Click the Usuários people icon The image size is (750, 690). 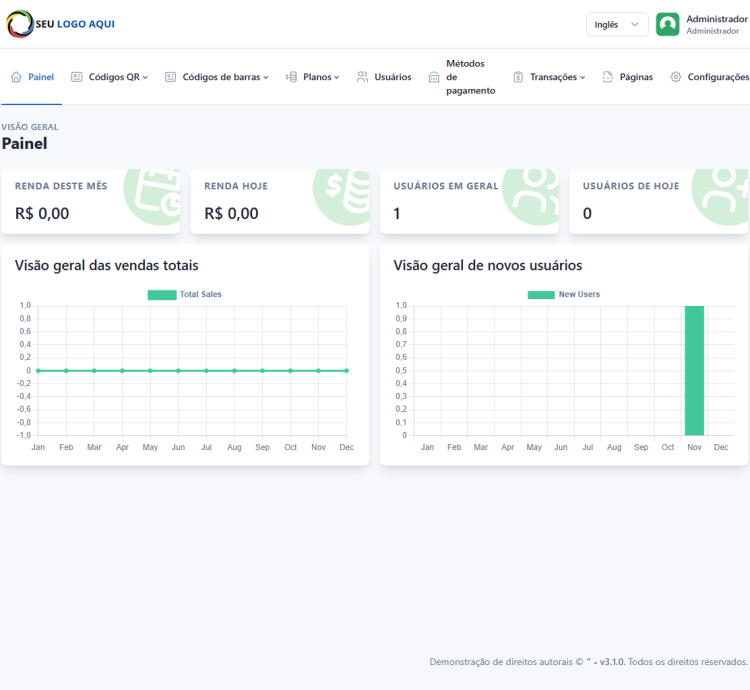click(363, 77)
